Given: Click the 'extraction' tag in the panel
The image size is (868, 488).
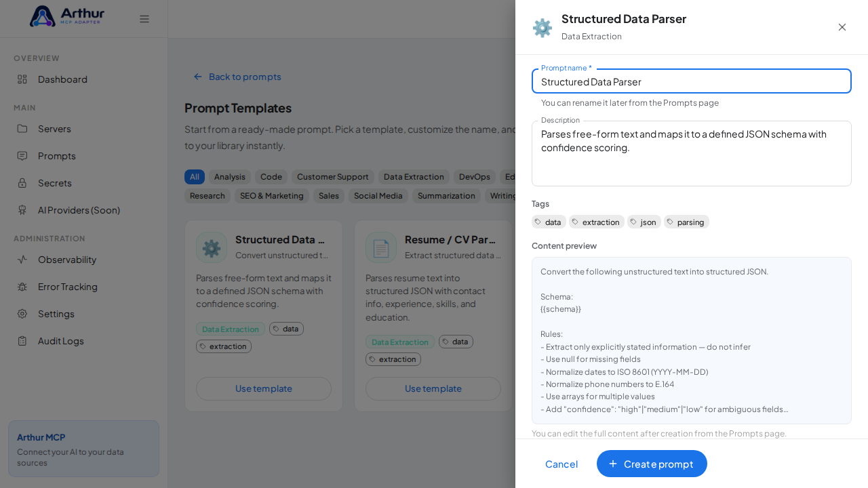Looking at the screenshot, I should click(597, 222).
